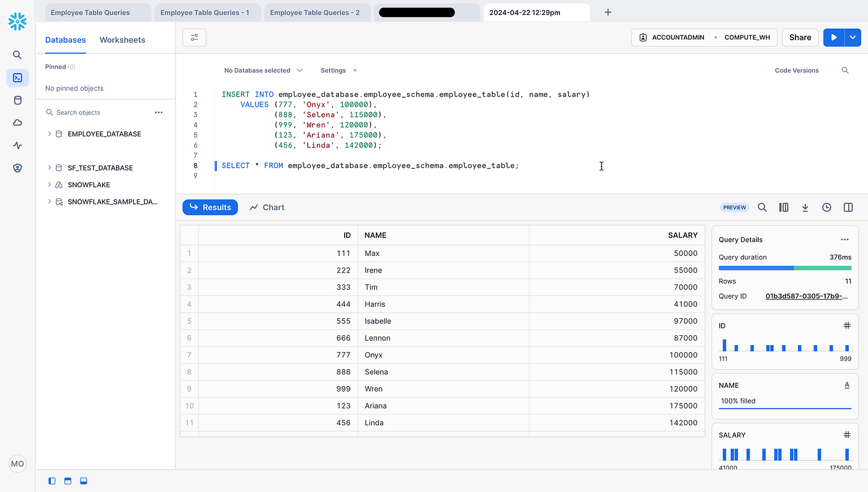Open query history clock icon in results bar
Screen dimensions: 868x492
pyautogui.click(x=826, y=208)
